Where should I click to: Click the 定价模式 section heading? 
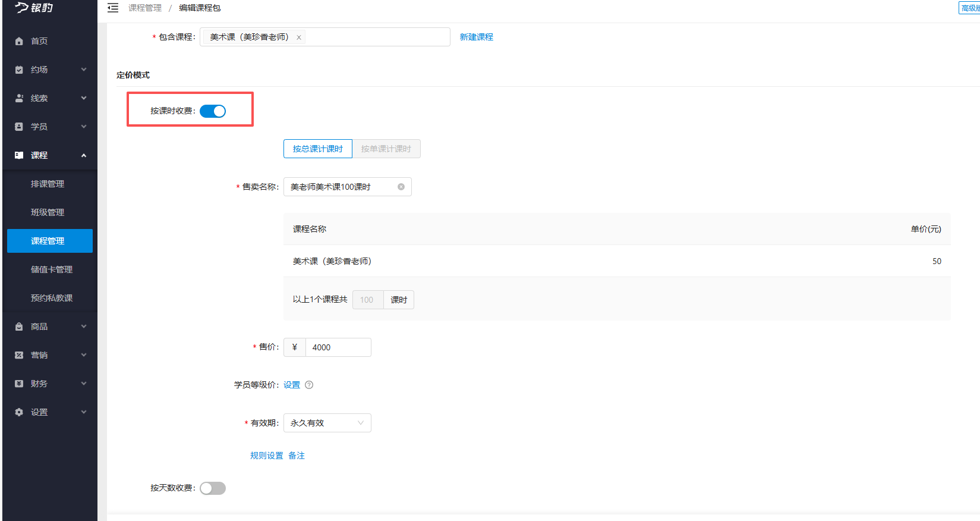click(x=133, y=75)
